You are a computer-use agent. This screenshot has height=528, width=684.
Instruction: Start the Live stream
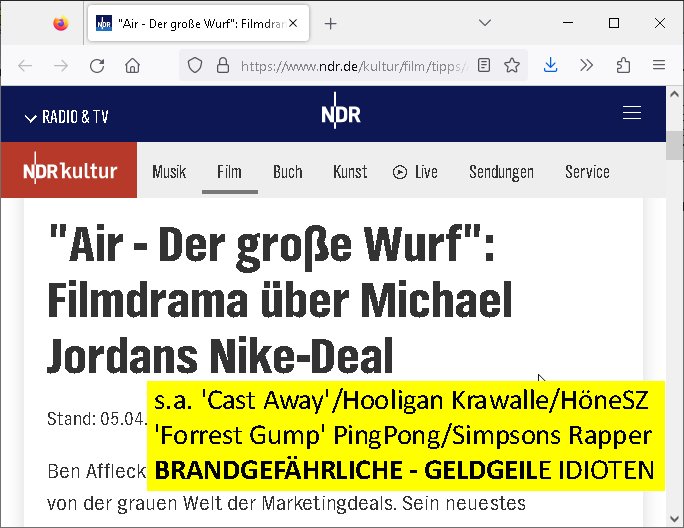pos(415,172)
